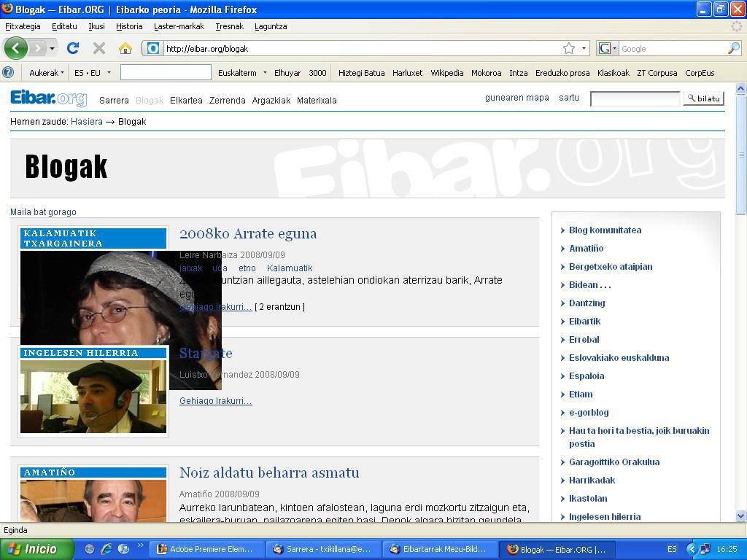Click the Hiztegi Batua toolbar button

point(362,73)
